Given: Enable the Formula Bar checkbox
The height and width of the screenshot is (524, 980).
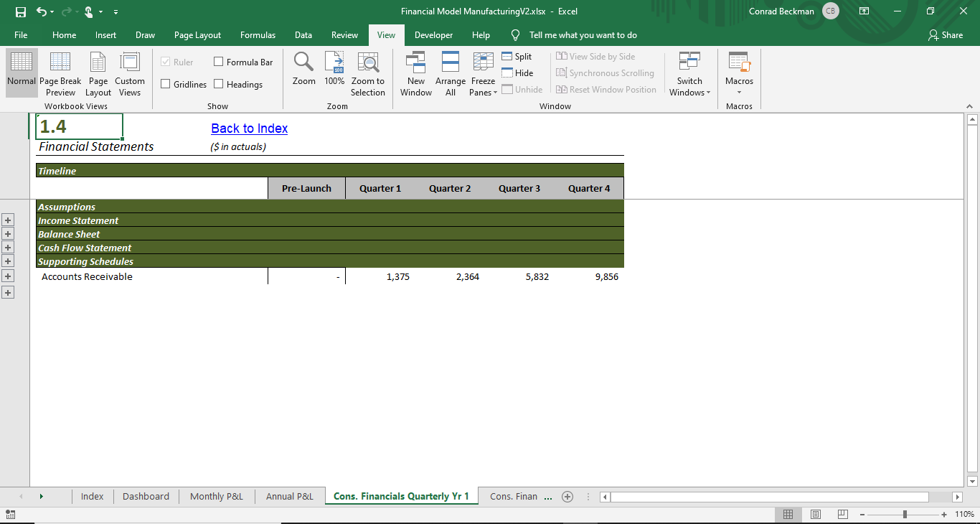Looking at the screenshot, I should pyautogui.click(x=219, y=62).
